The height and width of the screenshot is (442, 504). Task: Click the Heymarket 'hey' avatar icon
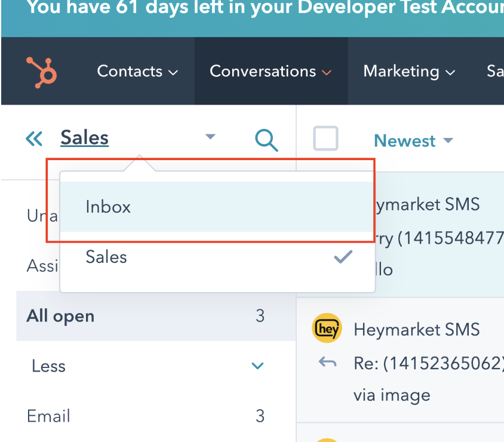tap(327, 328)
